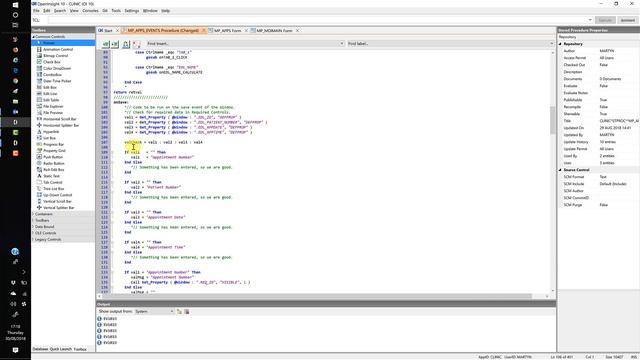Viewport: 640px width, 360px height.
Task: Open the File menu
Action: pyautogui.click(x=36, y=11)
